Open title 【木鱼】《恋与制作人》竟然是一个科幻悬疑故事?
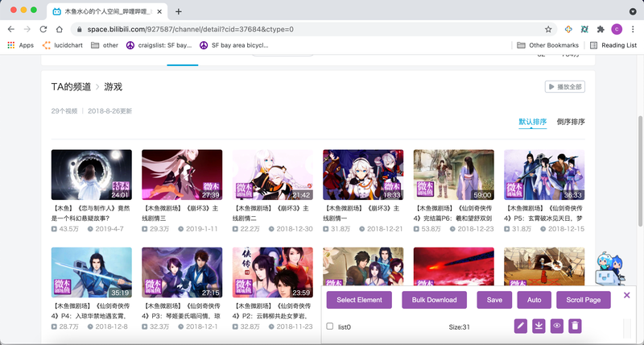The height and width of the screenshot is (345, 644). point(91,213)
